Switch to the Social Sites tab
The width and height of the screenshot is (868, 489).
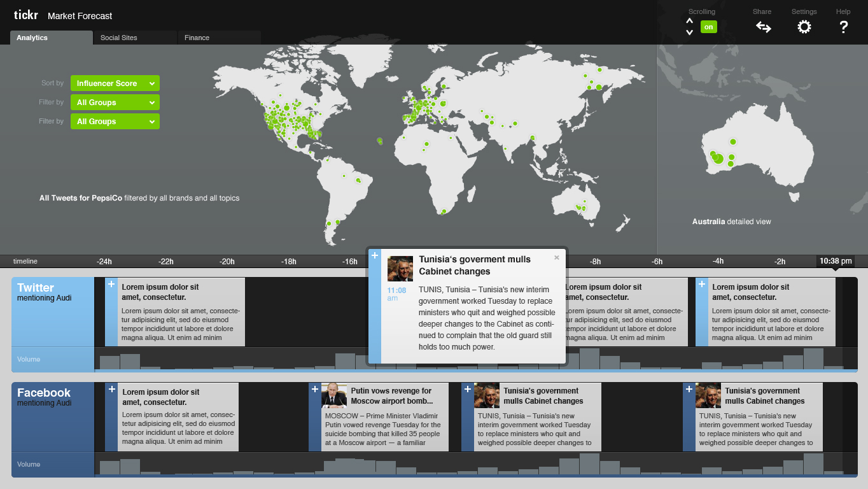click(x=136, y=38)
